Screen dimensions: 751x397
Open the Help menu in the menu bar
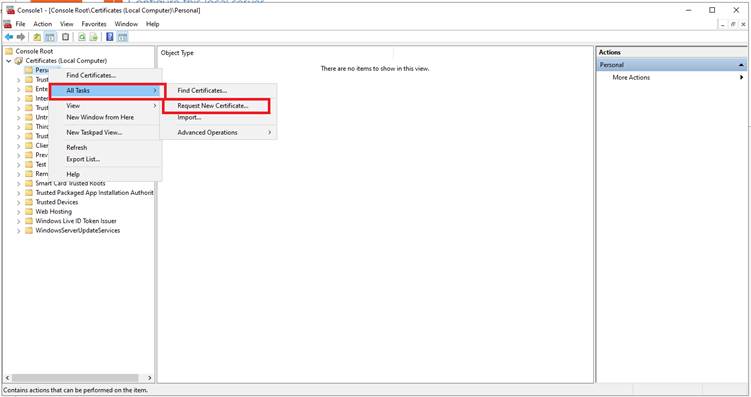[x=152, y=24]
